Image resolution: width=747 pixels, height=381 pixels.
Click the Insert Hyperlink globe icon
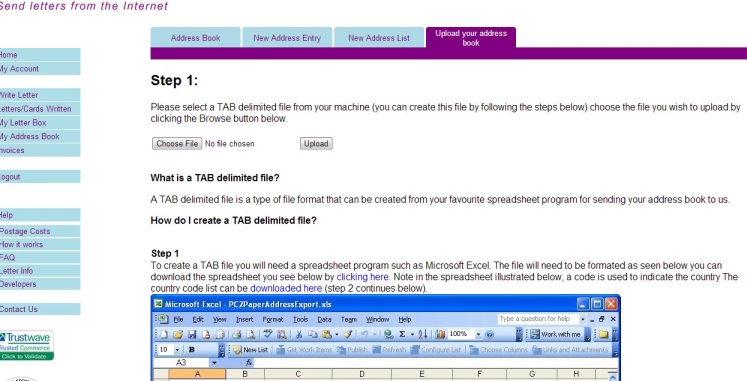point(388,334)
